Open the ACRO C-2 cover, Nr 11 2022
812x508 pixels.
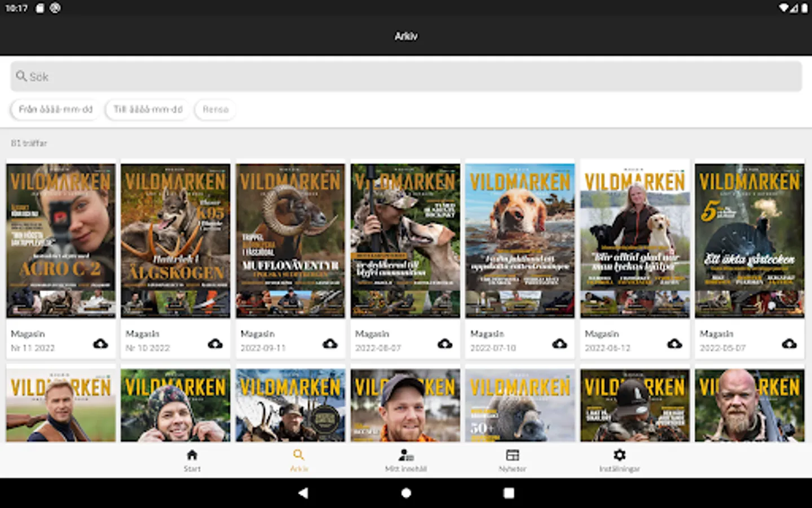(61, 240)
